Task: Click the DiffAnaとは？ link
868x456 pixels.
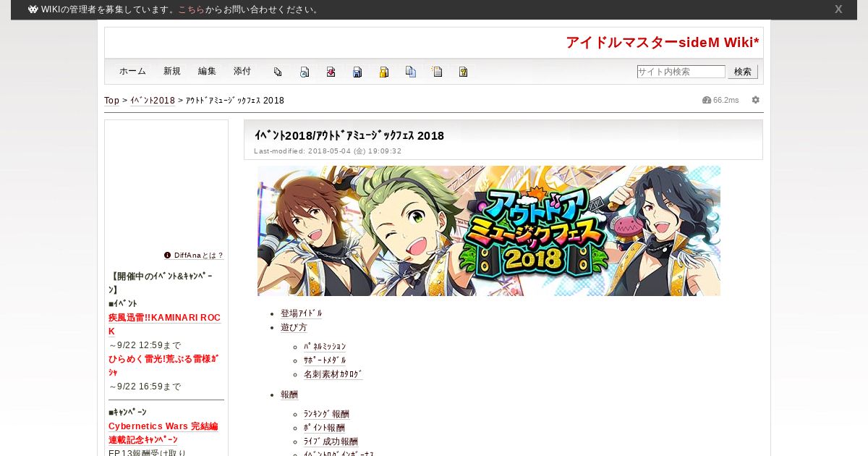Action: [199, 256]
